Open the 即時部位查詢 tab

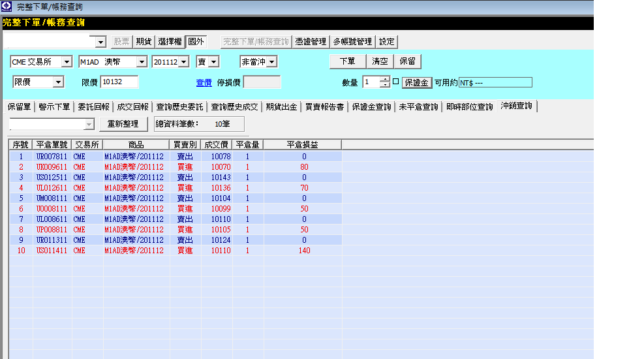click(x=469, y=107)
